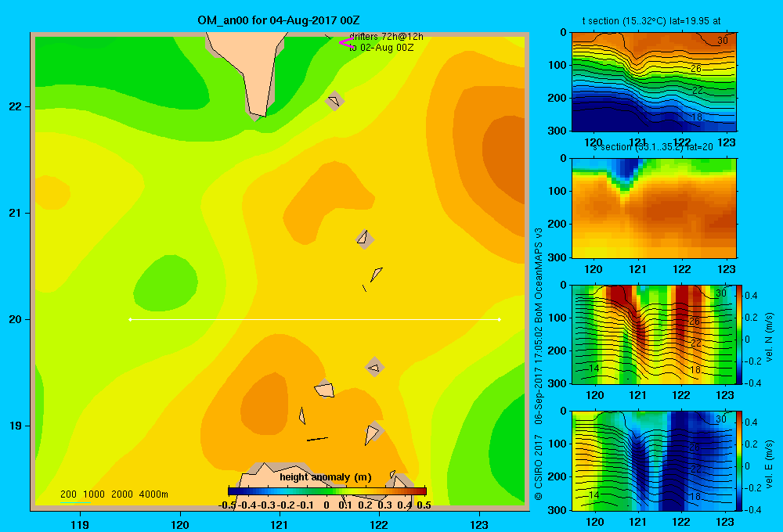Click the "14" contour label in vel. N panel

[x=594, y=368]
